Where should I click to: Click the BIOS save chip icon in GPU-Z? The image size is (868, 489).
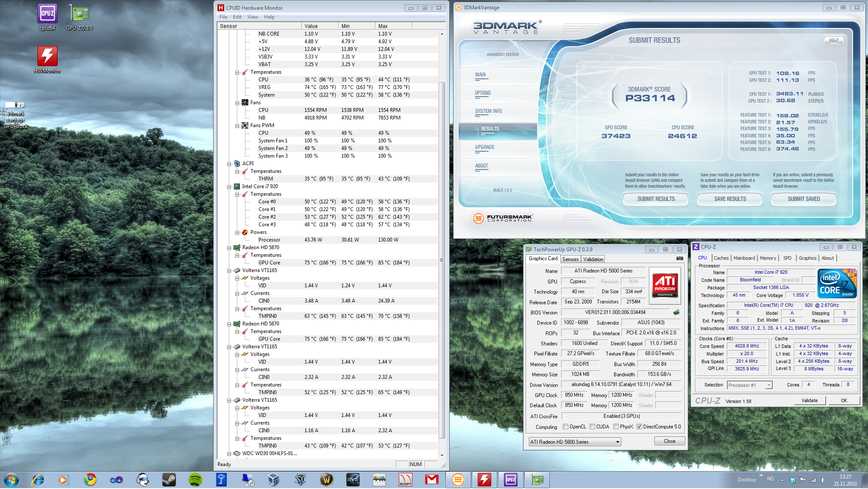click(676, 312)
